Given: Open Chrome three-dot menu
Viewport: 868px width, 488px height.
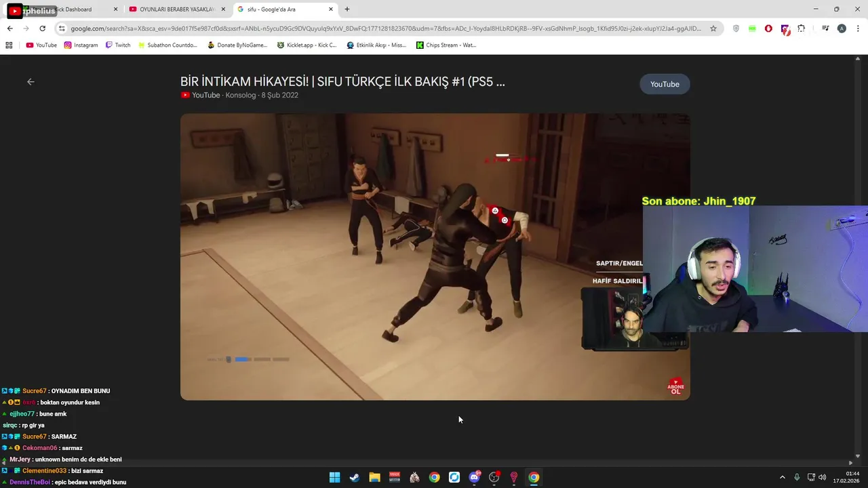Looking at the screenshot, I should tap(858, 28).
